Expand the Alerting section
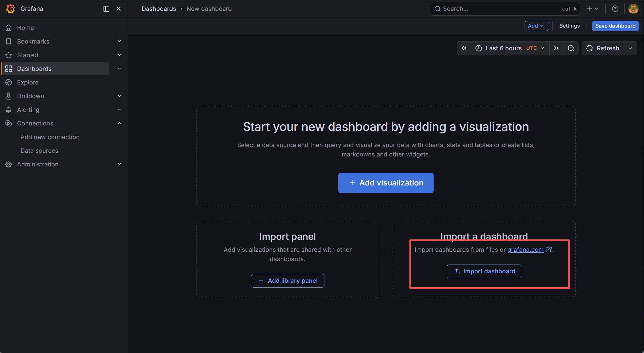Viewport: 644px width, 353px height. [119, 110]
